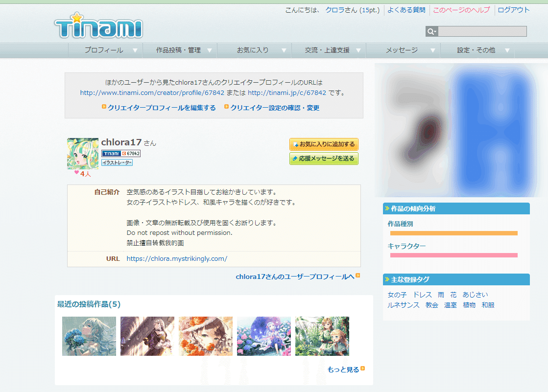548x392 pixels.
Task: Click inside the search input field
Action: pyautogui.click(x=482, y=31)
